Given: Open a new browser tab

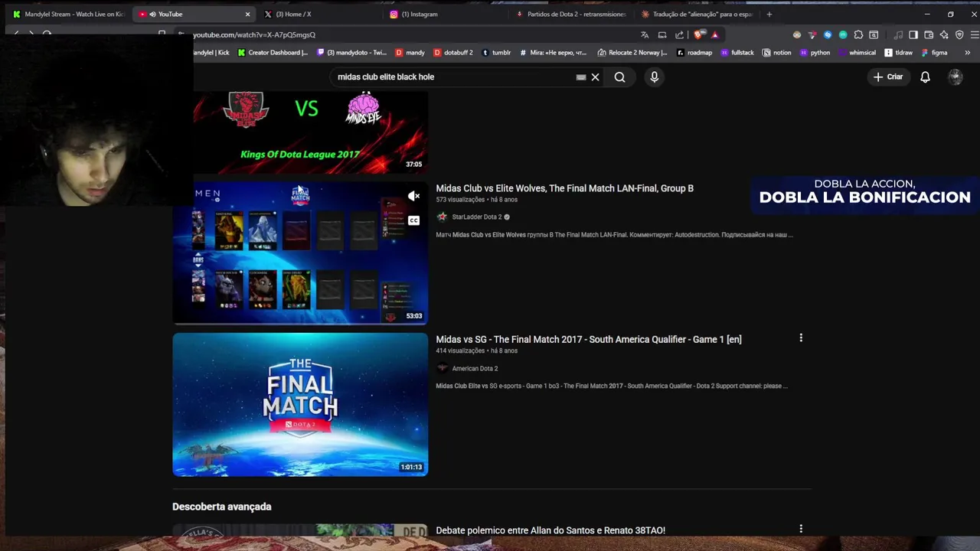Looking at the screenshot, I should click(769, 14).
